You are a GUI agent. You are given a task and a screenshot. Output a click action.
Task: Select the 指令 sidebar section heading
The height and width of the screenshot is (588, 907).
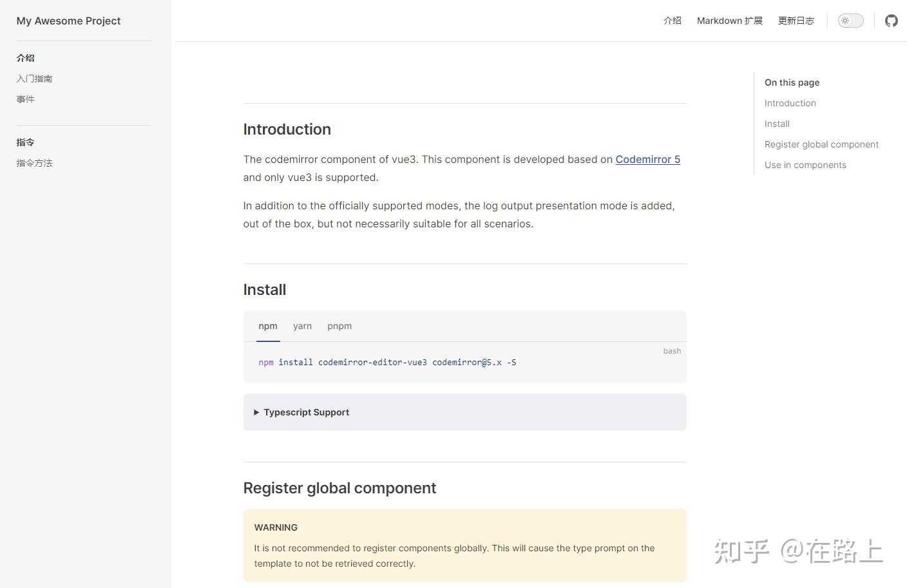[26, 142]
